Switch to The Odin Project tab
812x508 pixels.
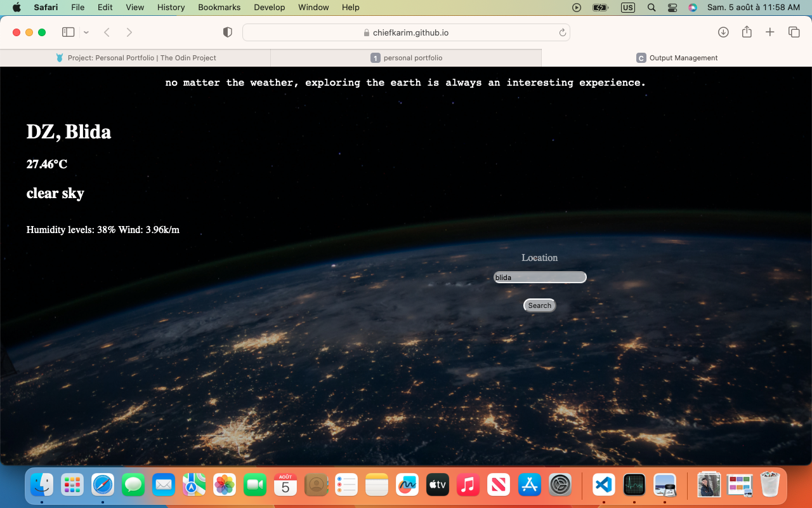click(x=135, y=58)
